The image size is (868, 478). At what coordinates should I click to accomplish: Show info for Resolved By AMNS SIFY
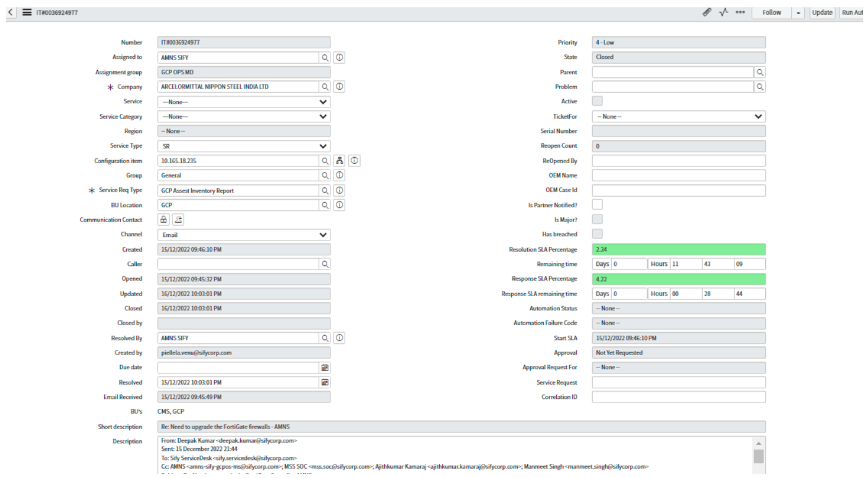tap(339, 338)
